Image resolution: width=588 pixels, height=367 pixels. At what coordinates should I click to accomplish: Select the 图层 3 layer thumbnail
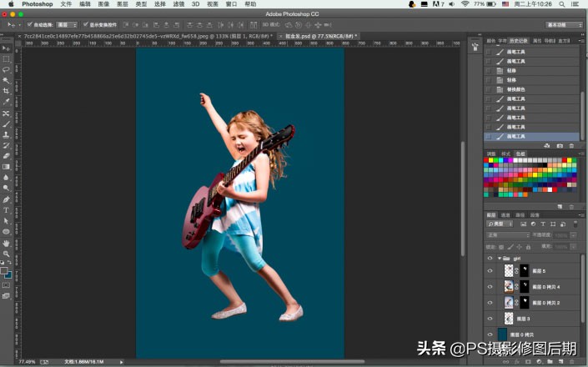point(508,319)
